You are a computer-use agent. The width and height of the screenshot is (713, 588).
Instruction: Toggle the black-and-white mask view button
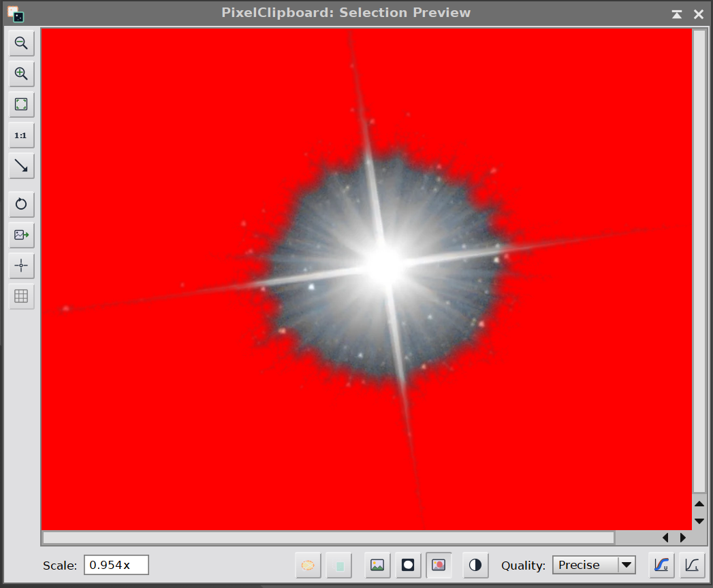pyautogui.click(x=408, y=565)
